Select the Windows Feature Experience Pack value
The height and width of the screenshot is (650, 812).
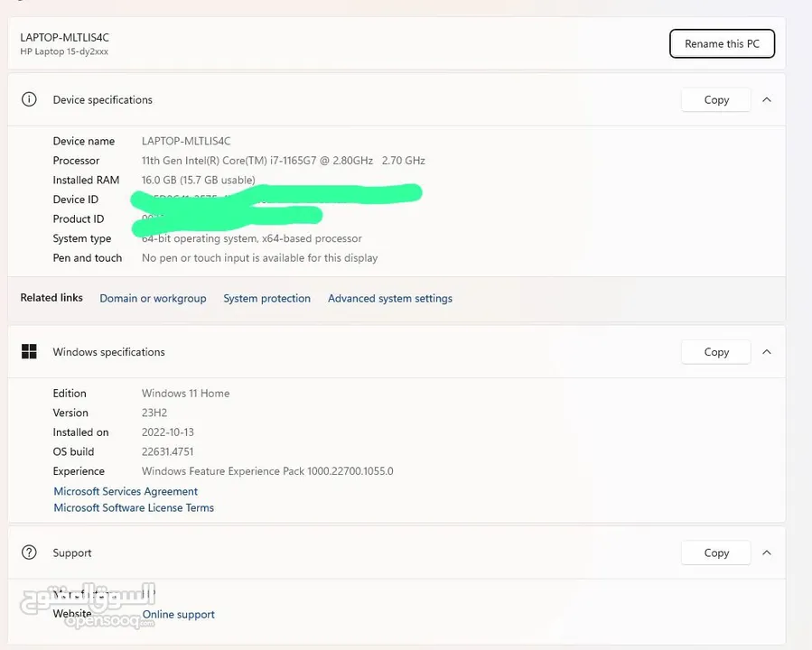[267, 471]
